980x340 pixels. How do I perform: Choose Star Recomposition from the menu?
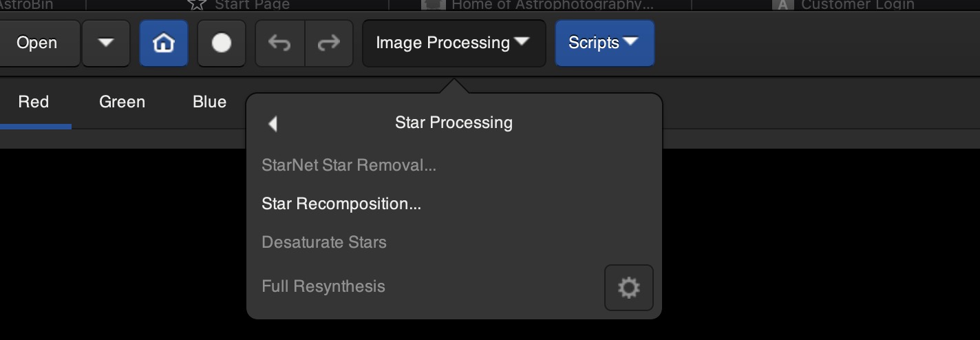pyautogui.click(x=341, y=204)
